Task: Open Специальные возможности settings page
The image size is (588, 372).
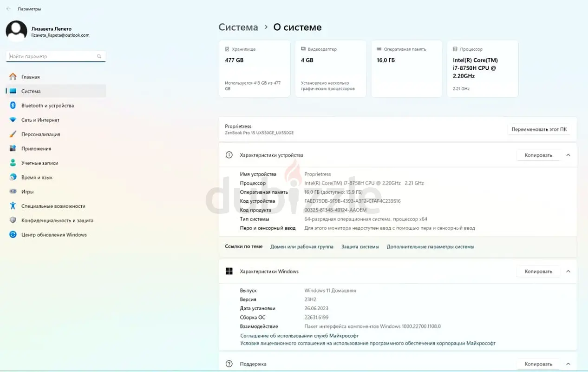Action: point(53,206)
